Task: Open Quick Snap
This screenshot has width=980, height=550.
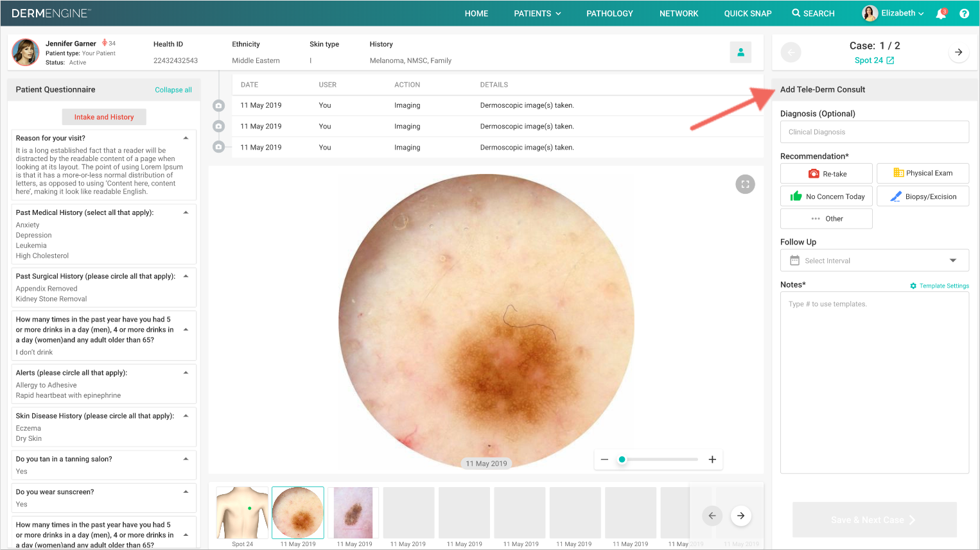Action: pos(748,13)
